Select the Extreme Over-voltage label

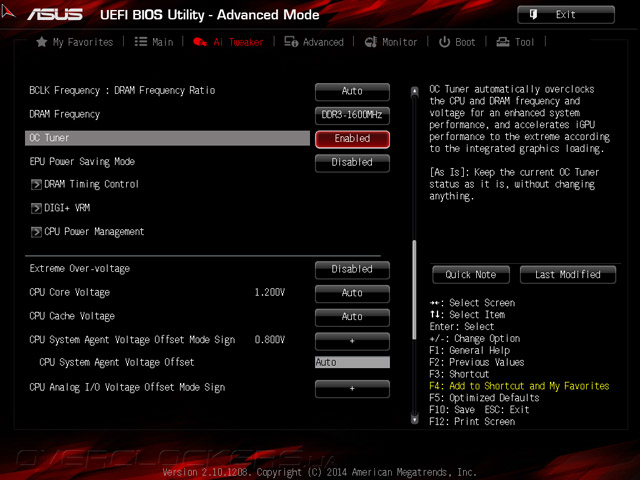pos(80,269)
